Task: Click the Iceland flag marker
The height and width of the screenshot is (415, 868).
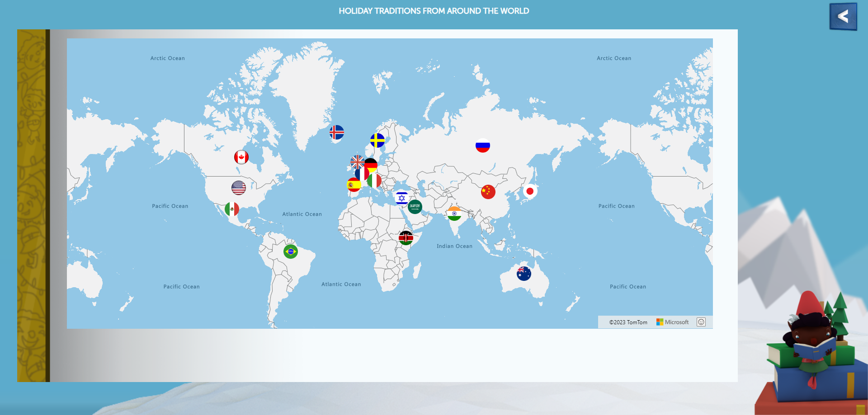Action: (x=337, y=132)
